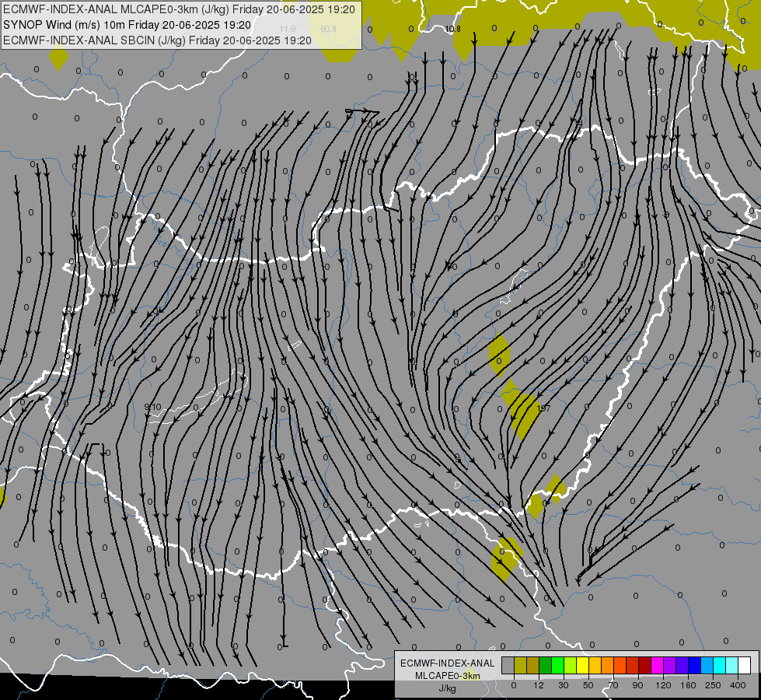
Task: Click the white legend swatch
Action: coord(744,665)
